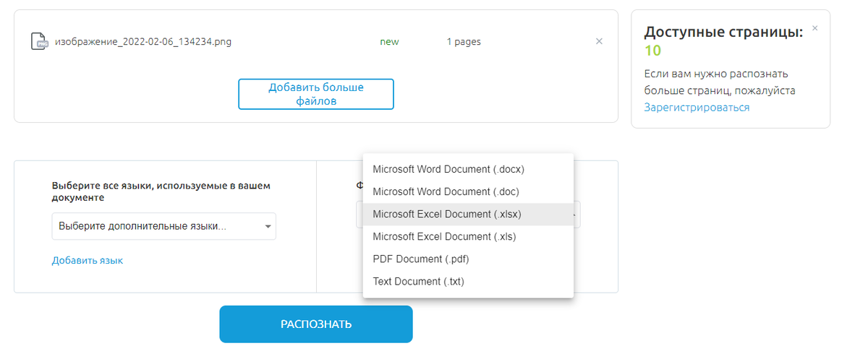Click the '1 pages' count text

(x=464, y=42)
